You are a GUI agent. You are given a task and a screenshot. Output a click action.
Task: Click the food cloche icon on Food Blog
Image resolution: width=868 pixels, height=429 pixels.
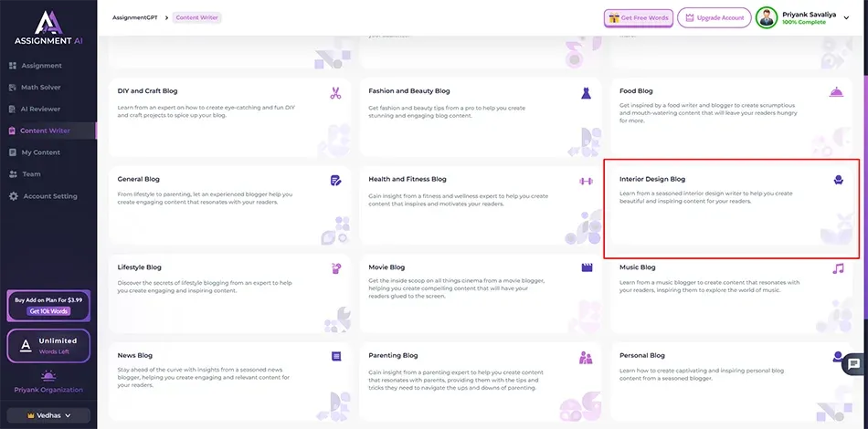836,92
